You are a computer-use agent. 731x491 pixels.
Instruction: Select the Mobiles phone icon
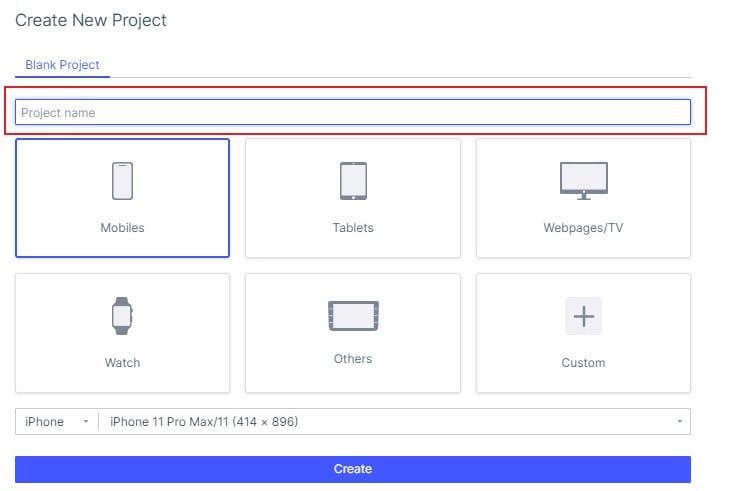122,181
